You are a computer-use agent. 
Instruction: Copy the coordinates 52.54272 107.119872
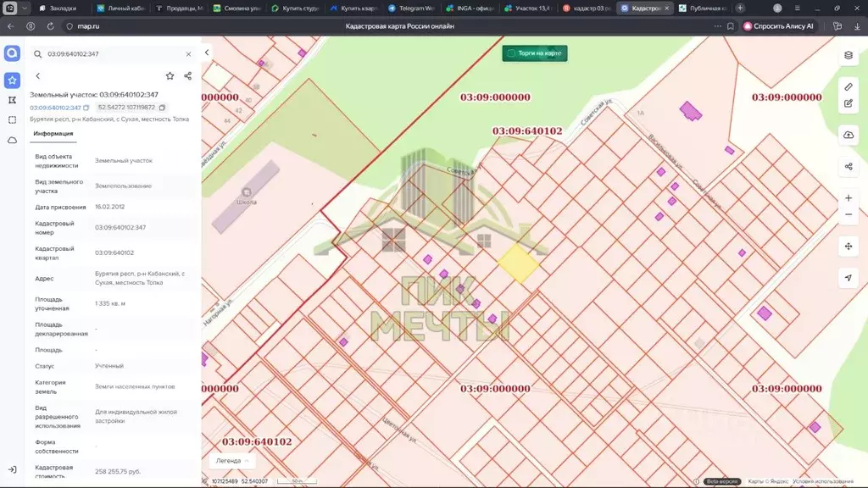pyautogui.click(x=162, y=108)
